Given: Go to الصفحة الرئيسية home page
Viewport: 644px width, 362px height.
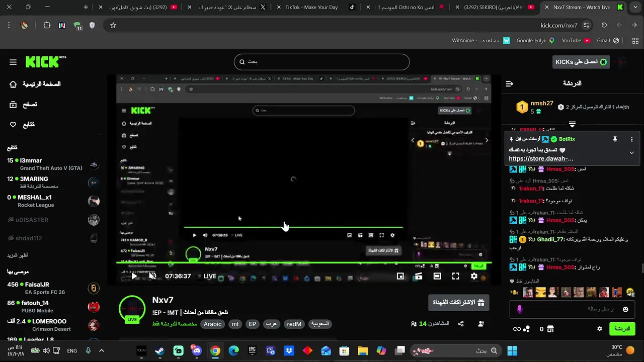Looking at the screenshot, I should (35, 84).
